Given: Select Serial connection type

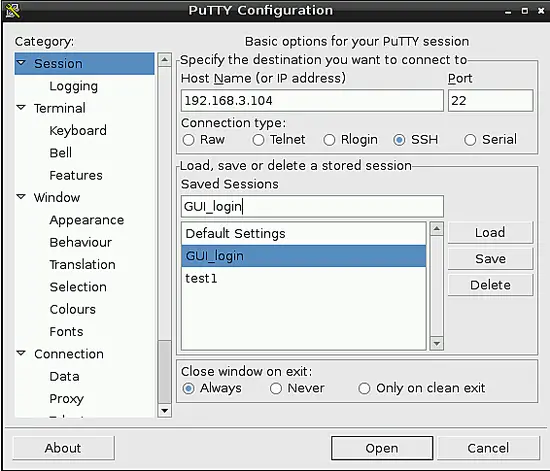Looking at the screenshot, I should coord(470,140).
